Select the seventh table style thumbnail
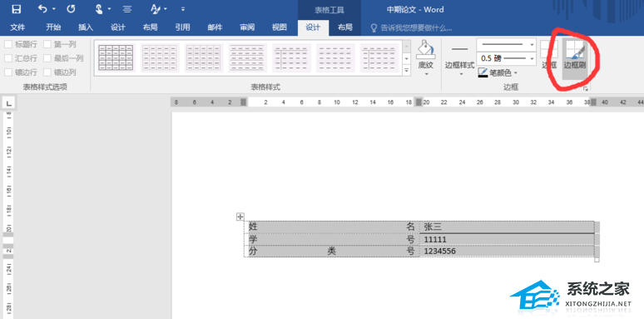Screen dimensions: 644x319 tap(379, 58)
